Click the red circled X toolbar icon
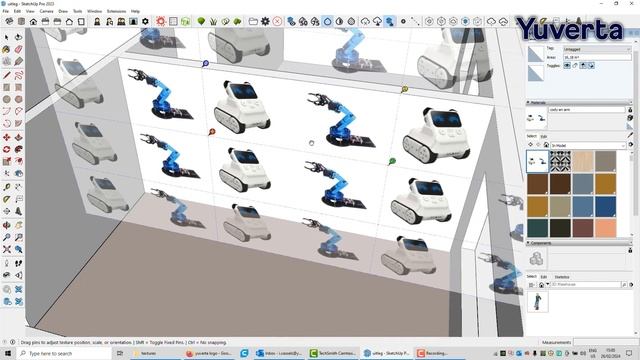Viewport: 640px width, 360px height. point(277,21)
